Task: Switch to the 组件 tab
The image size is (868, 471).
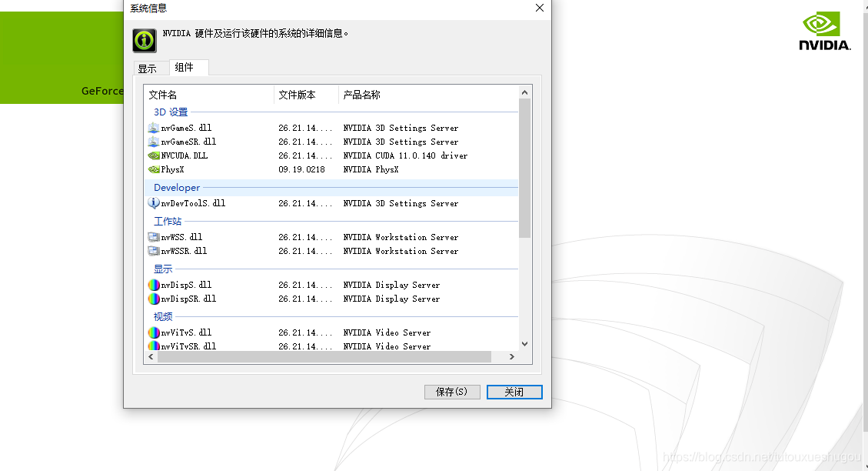Action: click(x=188, y=67)
